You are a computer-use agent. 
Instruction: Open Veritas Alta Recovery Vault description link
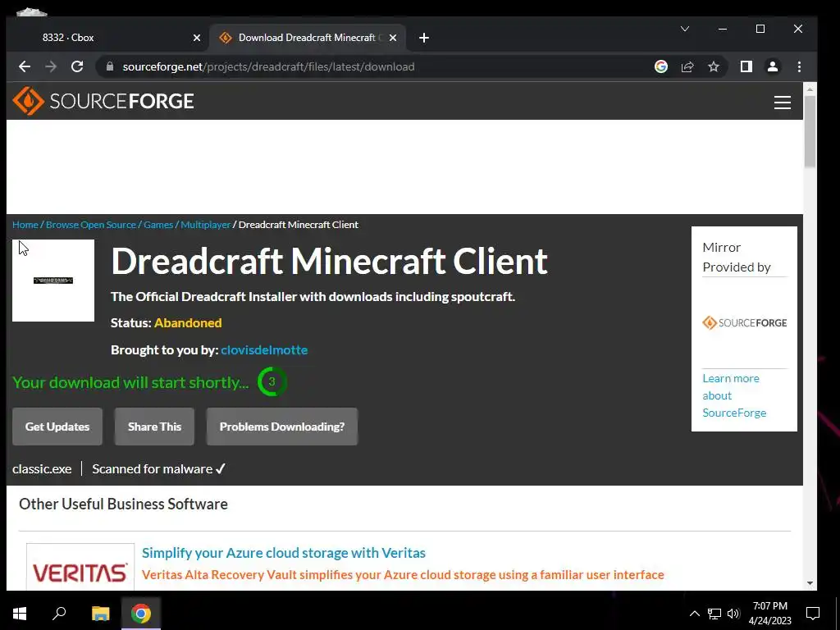tap(403, 575)
